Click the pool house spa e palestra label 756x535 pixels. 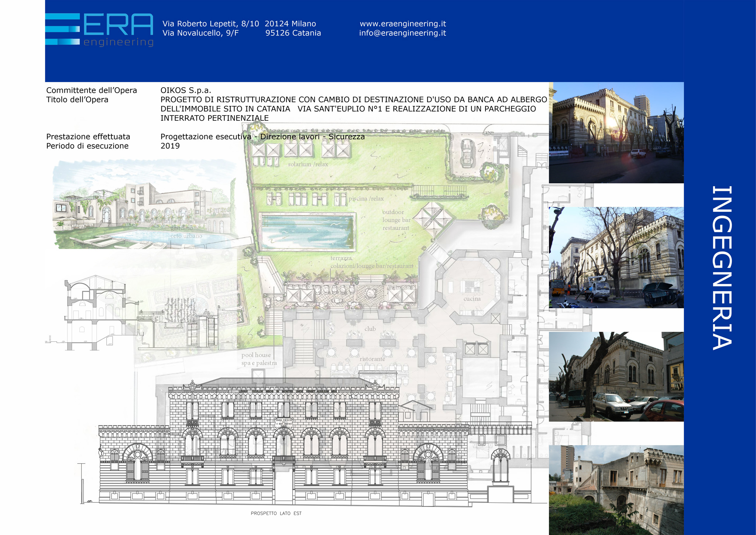[x=258, y=359]
